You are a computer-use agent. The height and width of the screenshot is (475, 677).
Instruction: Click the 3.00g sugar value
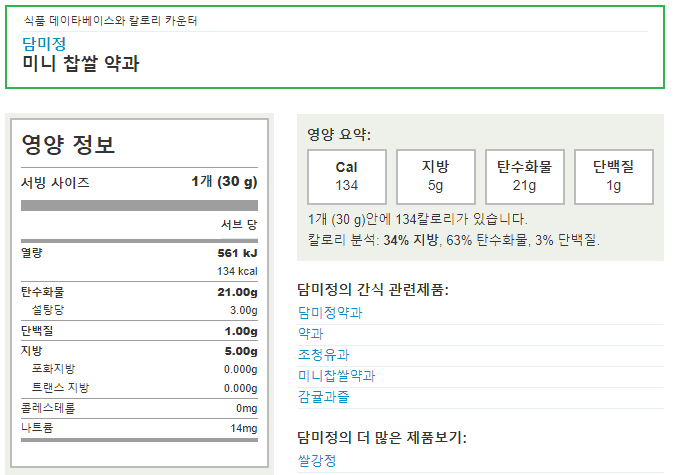click(x=244, y=310)
